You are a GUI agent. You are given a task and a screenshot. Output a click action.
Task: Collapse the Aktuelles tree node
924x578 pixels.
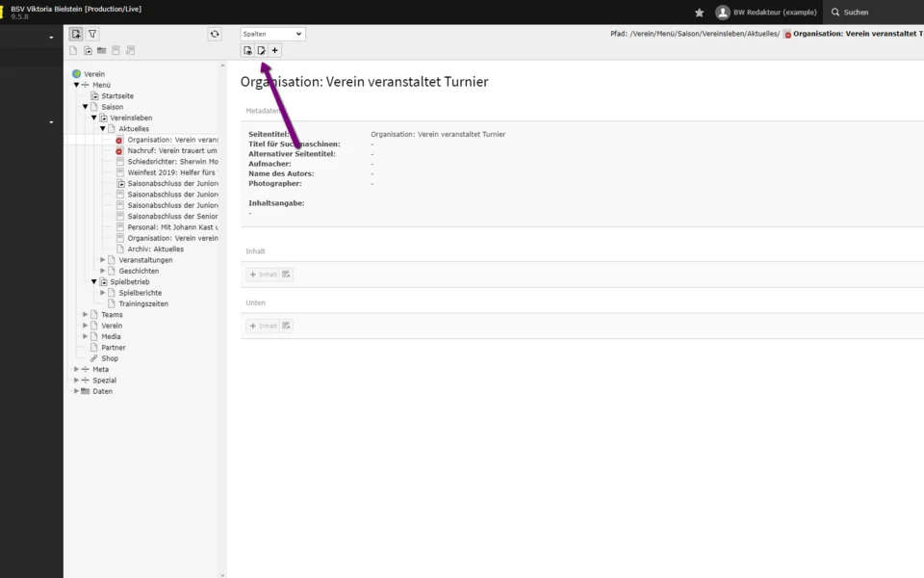[103, 129]
